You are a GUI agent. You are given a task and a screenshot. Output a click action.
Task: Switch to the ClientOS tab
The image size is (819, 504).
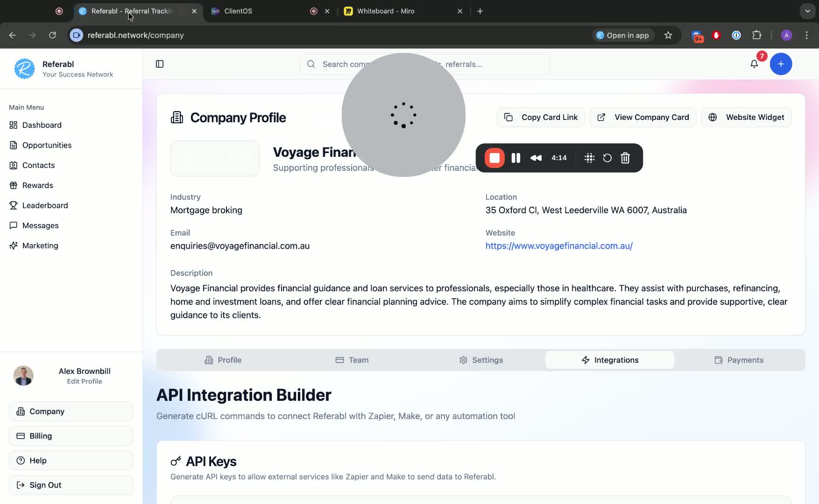(x=270, y=11)
